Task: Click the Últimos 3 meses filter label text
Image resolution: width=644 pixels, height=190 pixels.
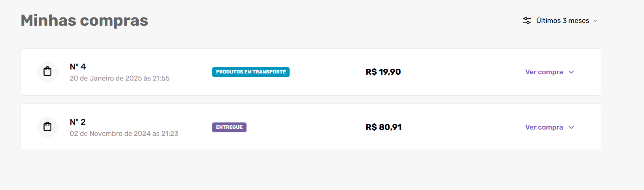Action: pos(563,21)
